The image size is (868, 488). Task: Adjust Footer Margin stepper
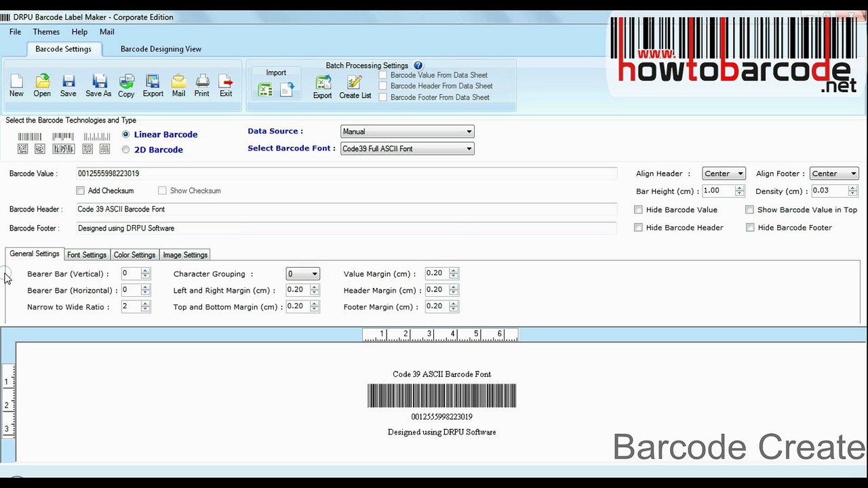pyautogui.click(x=454, y=306)
